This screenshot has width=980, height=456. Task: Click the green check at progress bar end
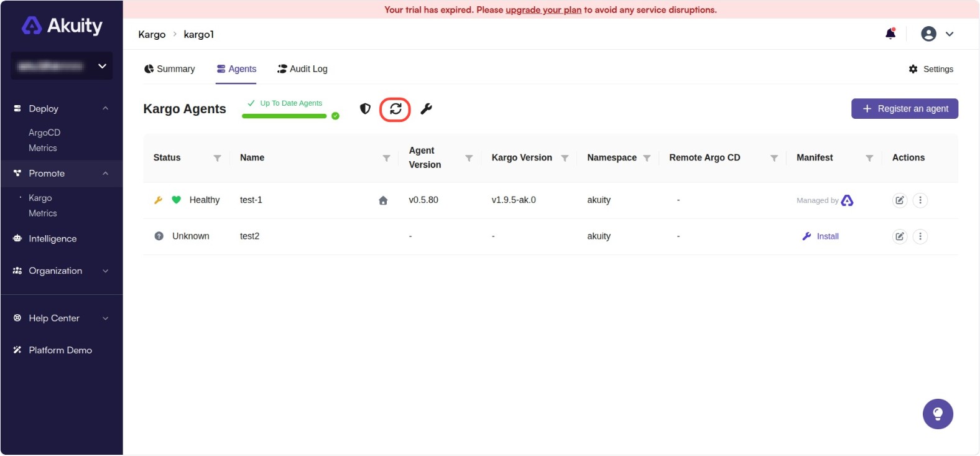coord(335,116)
